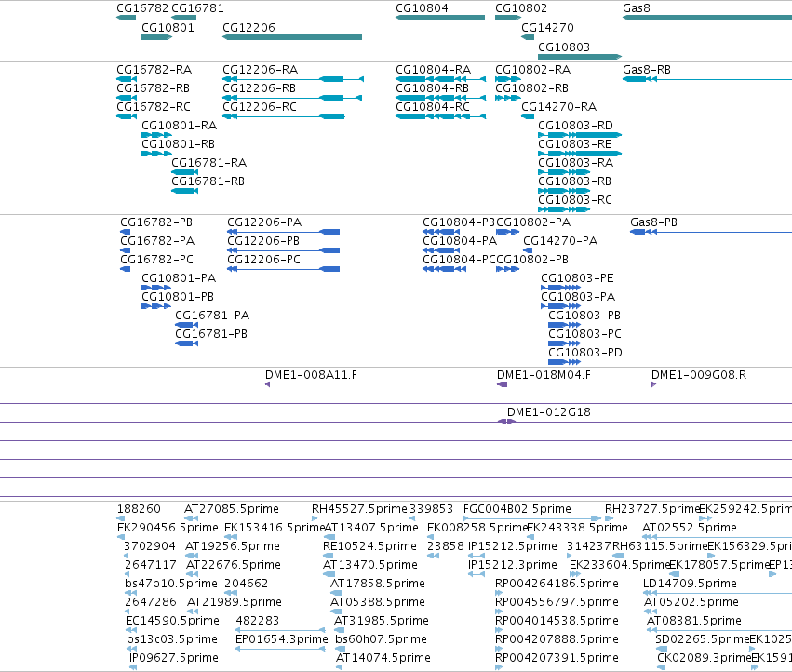Click protein CG10801-PA
Viewport: 792px width, 672px height.
(179, 278)
